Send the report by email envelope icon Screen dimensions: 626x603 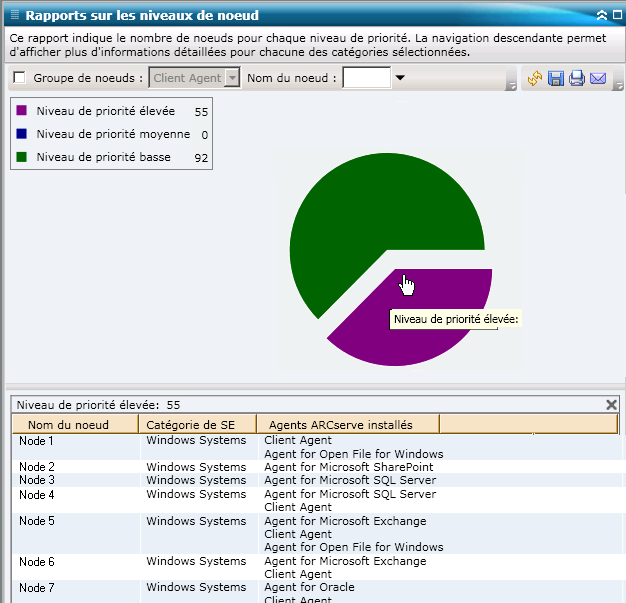(x=598, y=79)
